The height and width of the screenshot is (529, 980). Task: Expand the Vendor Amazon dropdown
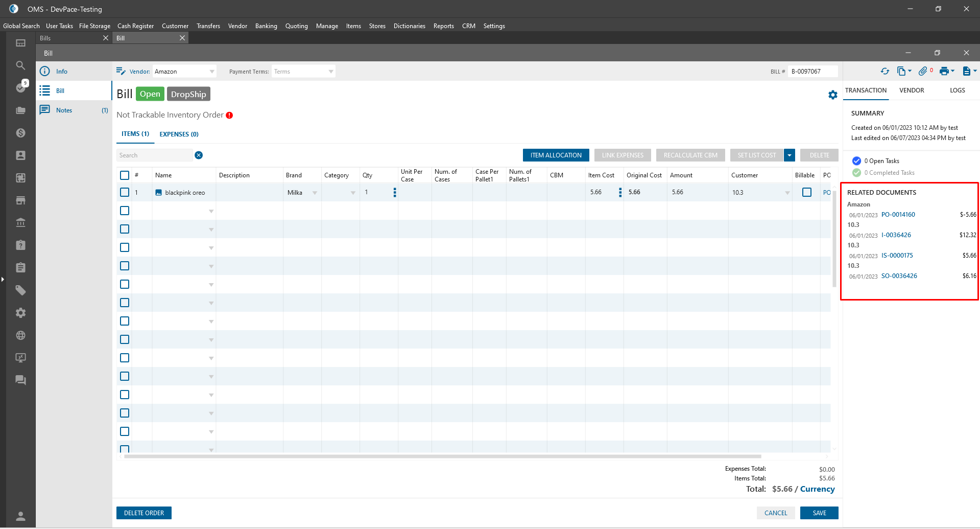212,72
